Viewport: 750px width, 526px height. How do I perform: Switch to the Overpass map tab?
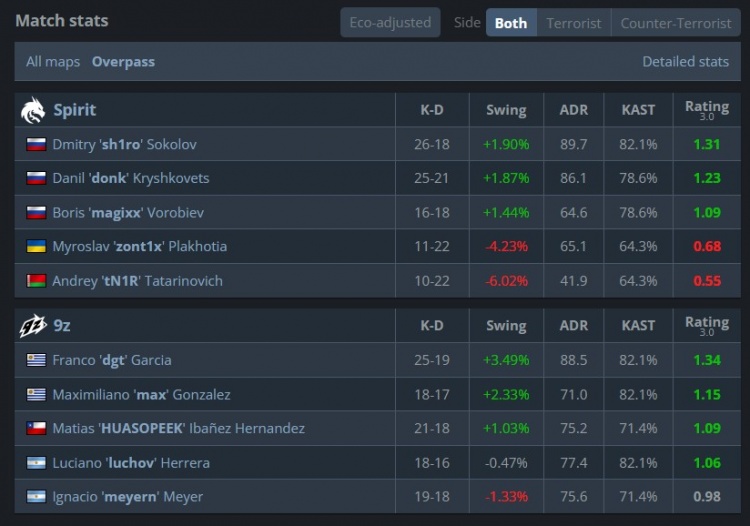click(x=123, y=62)
